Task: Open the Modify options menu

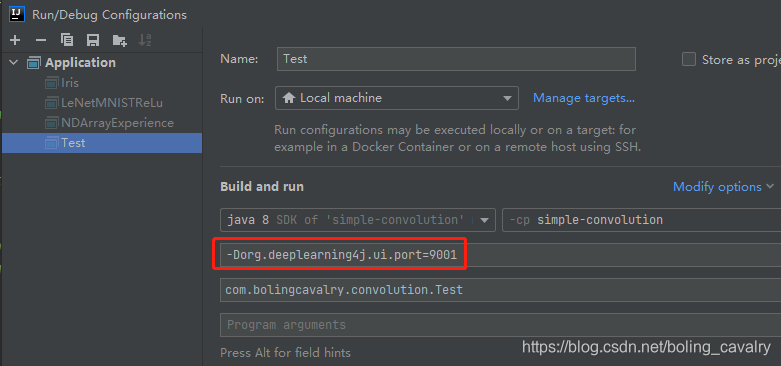Action: (x=723, y=187)
